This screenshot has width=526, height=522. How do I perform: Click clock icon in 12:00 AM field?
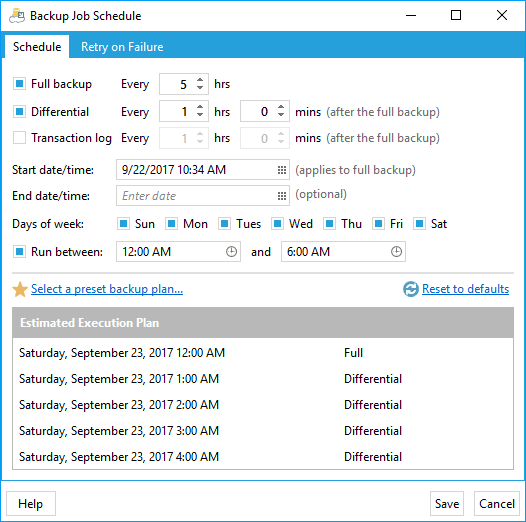[x=231, y=252]
